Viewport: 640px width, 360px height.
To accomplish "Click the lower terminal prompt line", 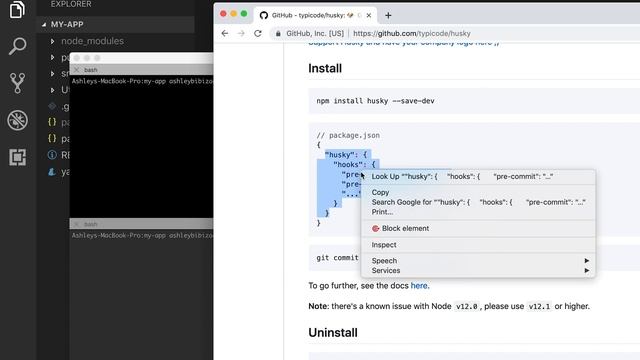I will tap(142, 236).
